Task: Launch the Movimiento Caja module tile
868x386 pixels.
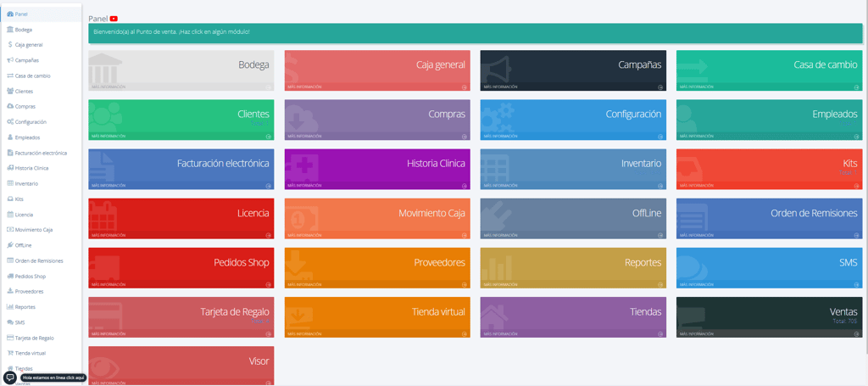Action: [x=377, y=219]
